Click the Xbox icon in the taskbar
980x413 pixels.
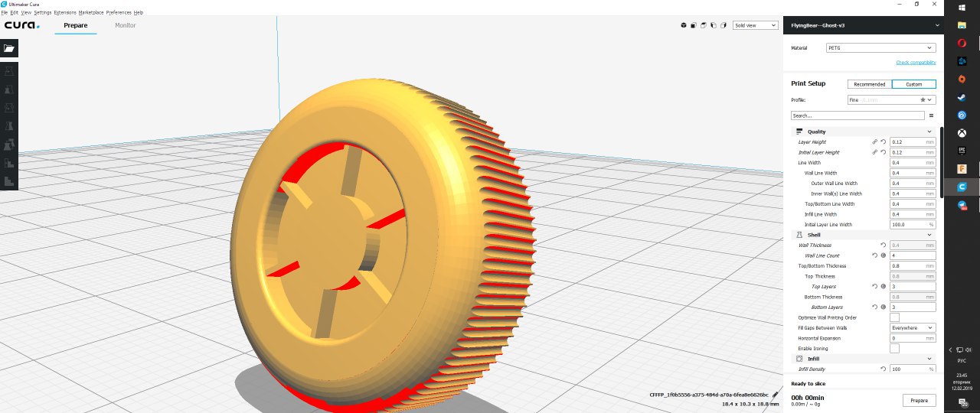[962, 133]
